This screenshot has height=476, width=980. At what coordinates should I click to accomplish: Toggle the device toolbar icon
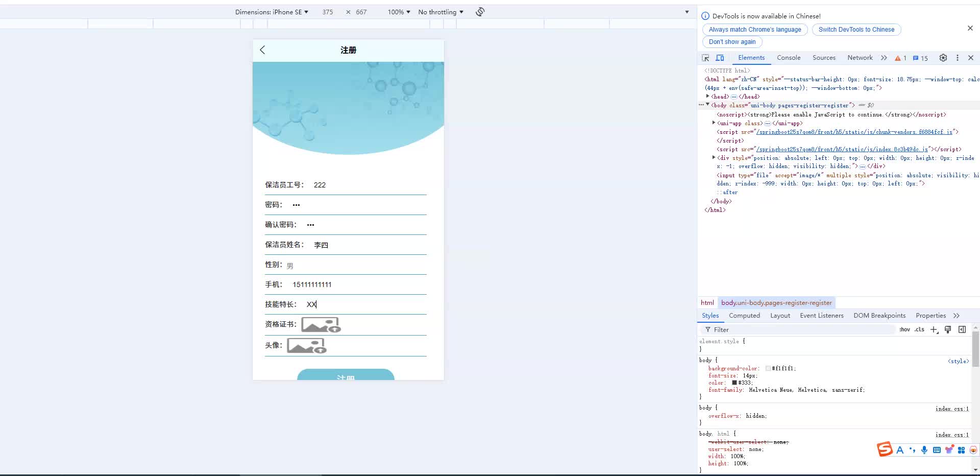(x=720, y=58)
